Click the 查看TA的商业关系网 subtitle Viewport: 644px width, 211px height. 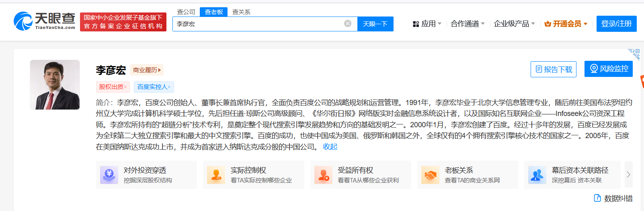472,180
